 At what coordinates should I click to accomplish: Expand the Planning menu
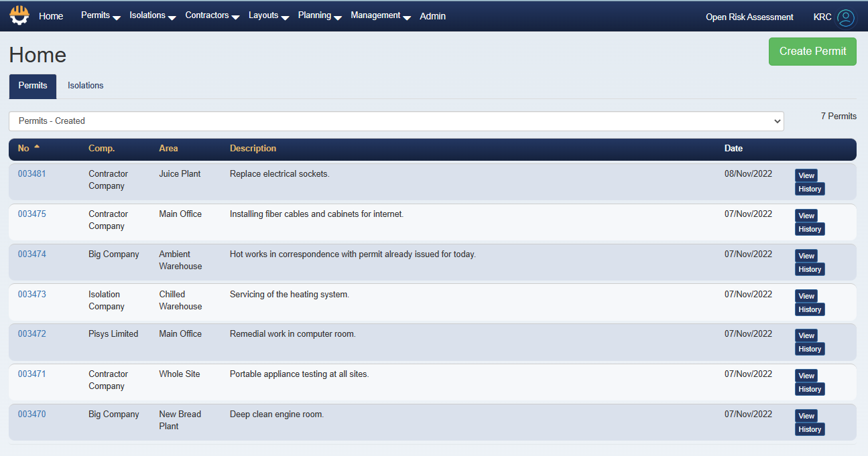coord(320,16)
